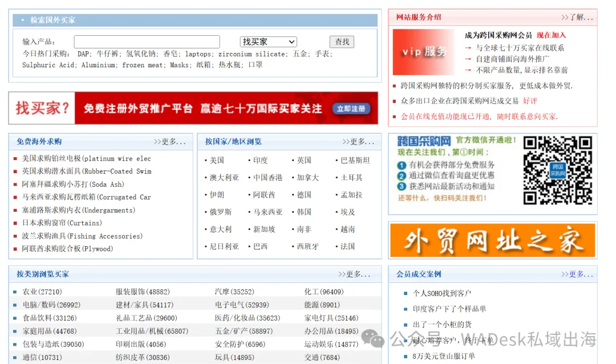Open case 8万美元登山服订单
This screenshot has width=616, height=364.
444,356
